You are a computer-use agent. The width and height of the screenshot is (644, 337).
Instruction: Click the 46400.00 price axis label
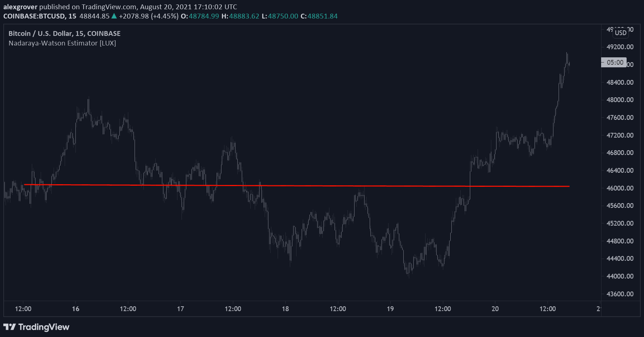point(620,171)
